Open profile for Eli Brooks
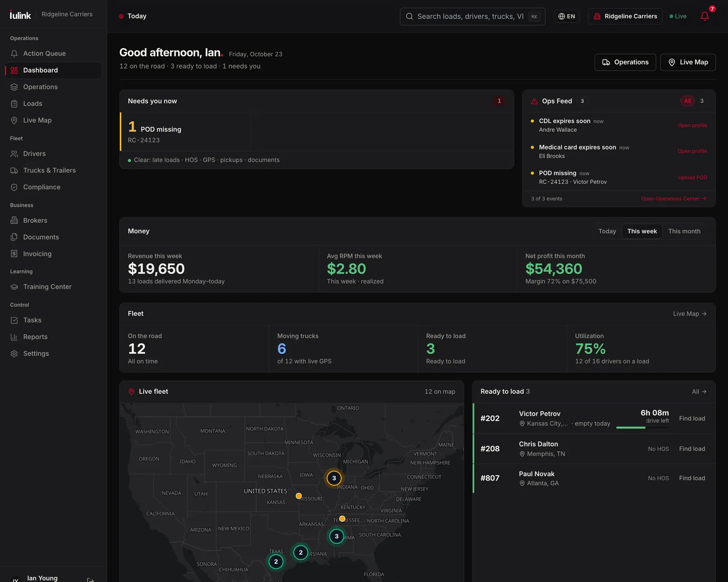This screenshot has width=728, height=582. (692, 151)
